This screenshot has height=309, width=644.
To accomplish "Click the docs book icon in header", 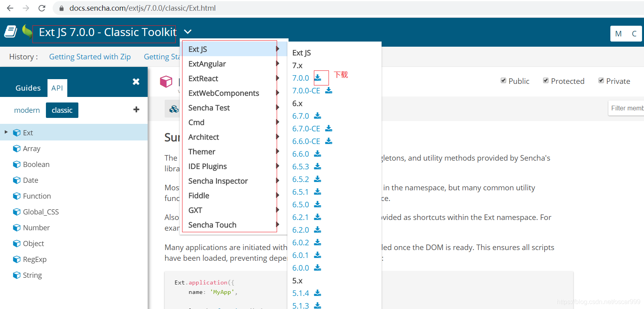I will tap(11, 32).
